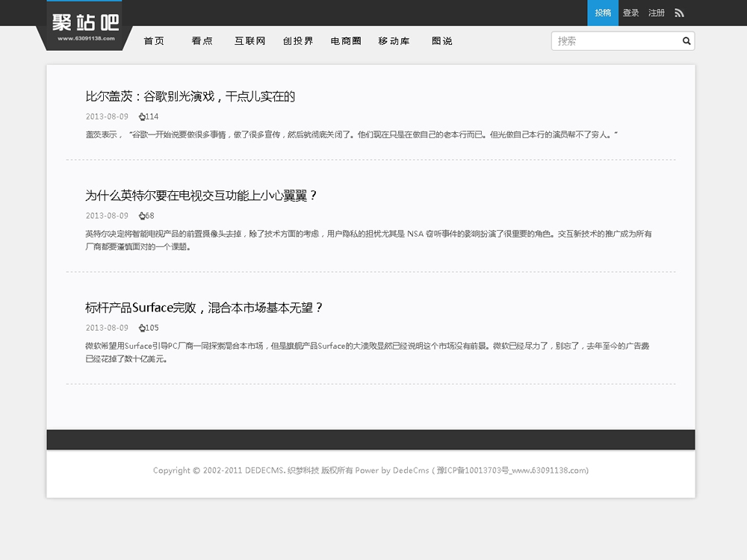Open article 比尔盖茨：谷歌别光演戏
The width and height of the screenshot is (747, 560).
click(x=190, y=96)
